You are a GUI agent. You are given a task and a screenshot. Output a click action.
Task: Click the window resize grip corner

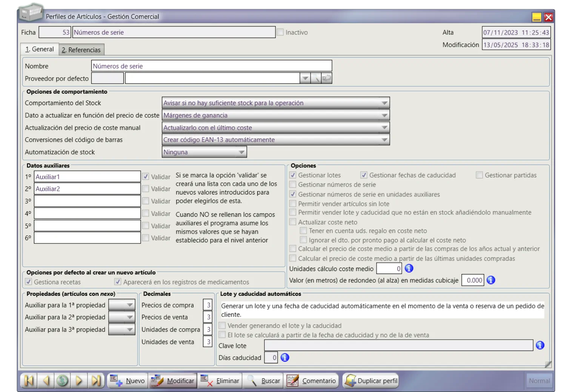[x=548, y=364]
